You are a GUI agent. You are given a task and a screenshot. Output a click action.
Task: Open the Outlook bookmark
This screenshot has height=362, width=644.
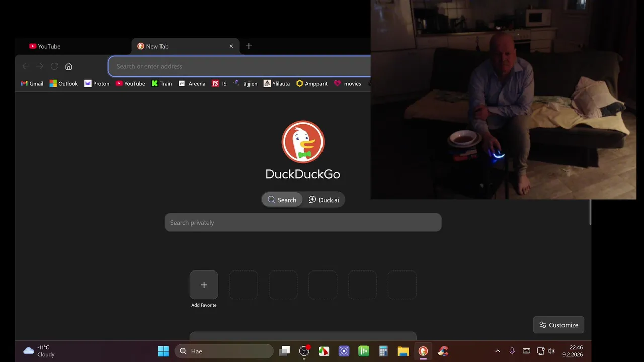click(63, 84)
